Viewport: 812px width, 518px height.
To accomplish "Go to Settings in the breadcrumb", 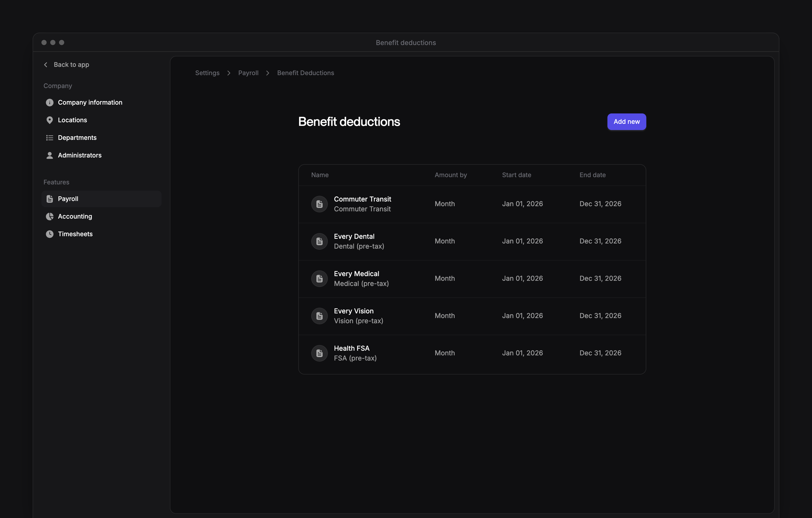I will click(207, 73).
